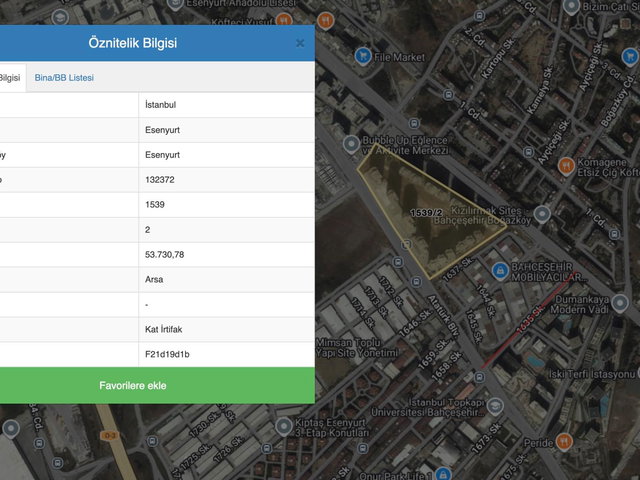The height and width of the screenshot is (480, 640).
Task: Open Istanbul Topkapı Üniversitesi school pin
Action: coord(495,407)
